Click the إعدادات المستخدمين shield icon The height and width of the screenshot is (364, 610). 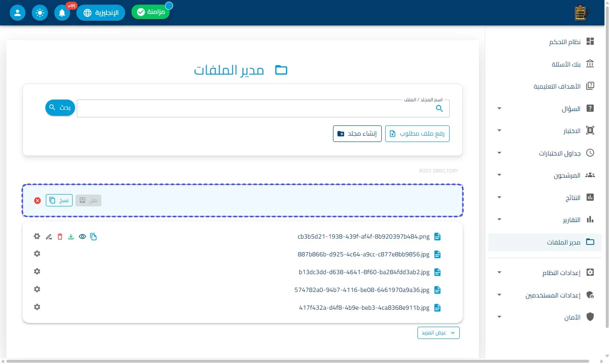(x=590, y=295)
